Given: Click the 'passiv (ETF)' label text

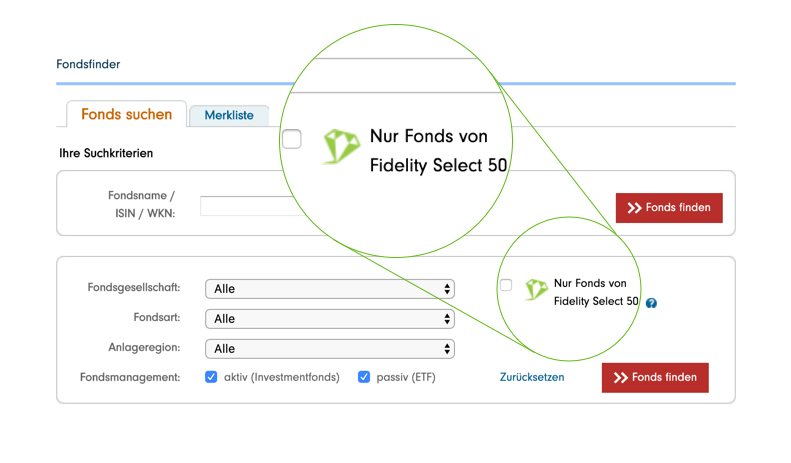Looking at the screenshot, I should (x=406, y=377).
